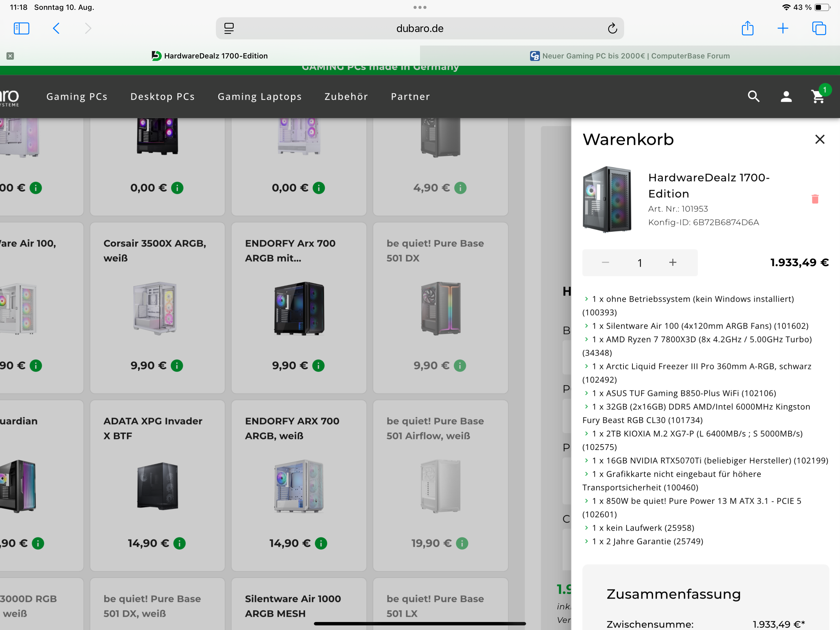The height and width of the screenshot is (630, 840).
Task: Open info icon next to 14,90 € ADATA price
Action: coord(179,543)
